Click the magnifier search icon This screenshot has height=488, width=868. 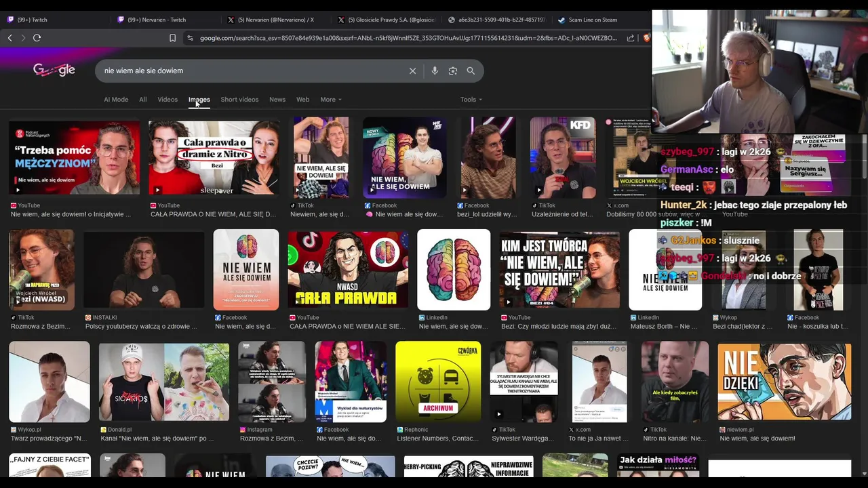point(471,70)
